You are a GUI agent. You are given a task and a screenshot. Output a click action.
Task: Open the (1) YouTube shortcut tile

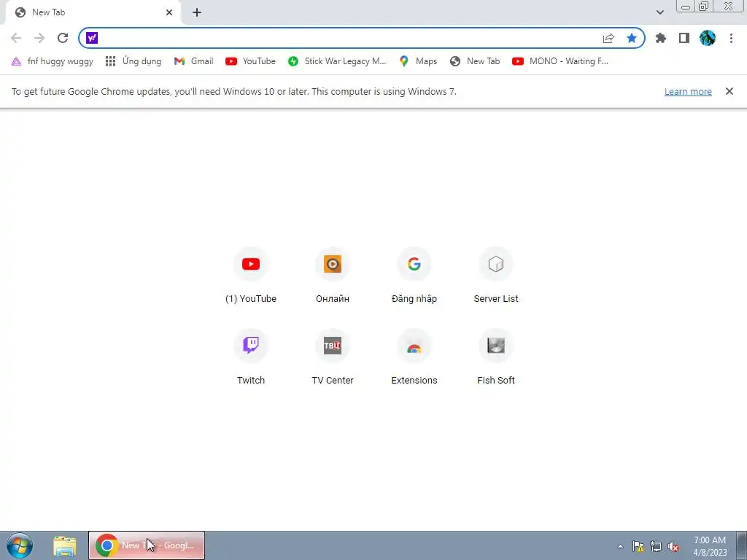click(x=251, y=276)
